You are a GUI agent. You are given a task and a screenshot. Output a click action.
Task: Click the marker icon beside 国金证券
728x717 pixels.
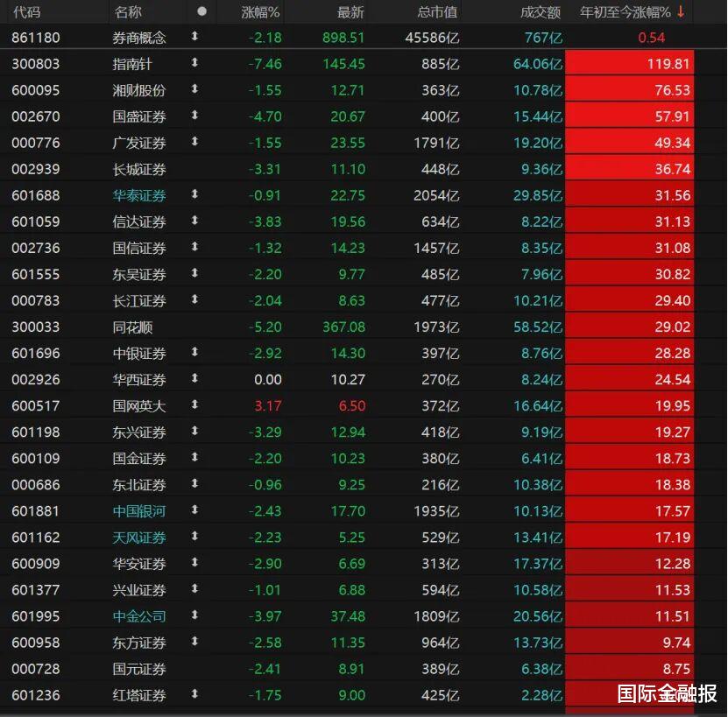tap(194, 457)
